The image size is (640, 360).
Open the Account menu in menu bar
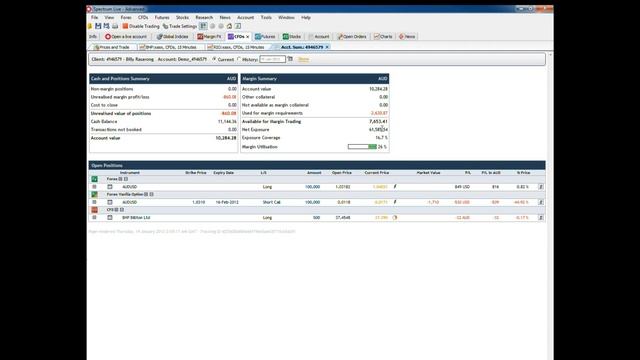(x=245, y=18)
